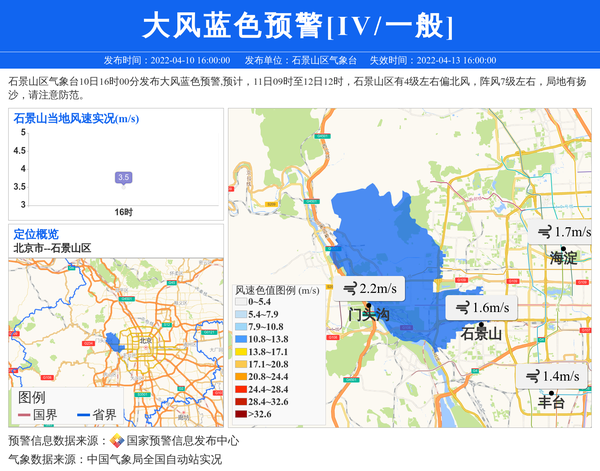The height and width of the screenshot is (471, 600).
Task: Select the 0~5.4 legend color swatch
Action: coord(241,302)
